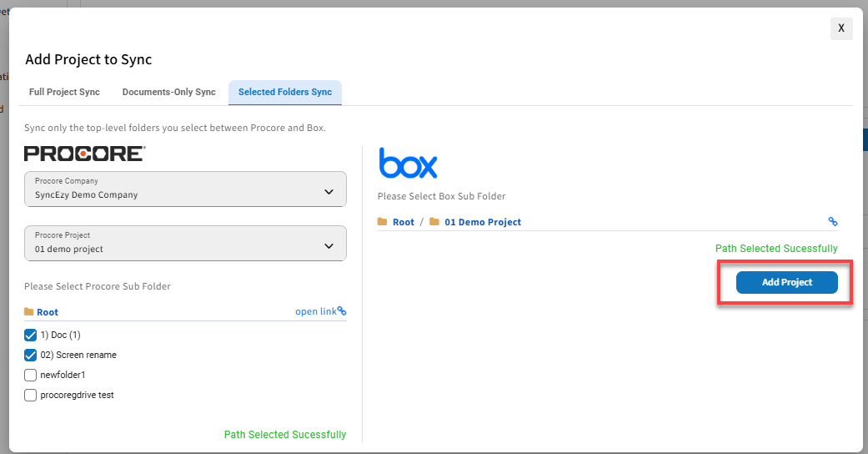Close the dialog with the X button
The image size is (868, 454).
841,28
